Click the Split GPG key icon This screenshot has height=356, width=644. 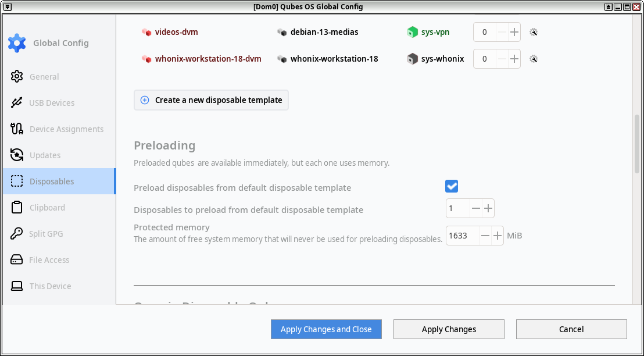[x=16, y=233]
